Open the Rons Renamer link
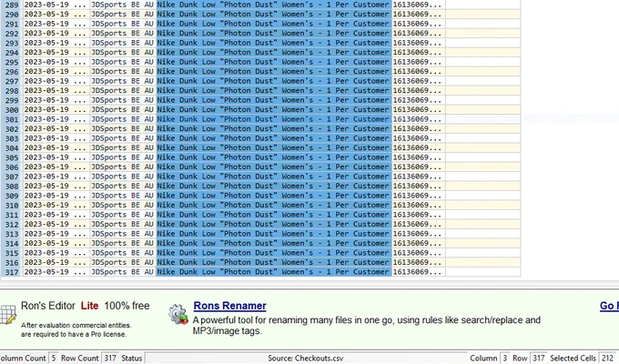The image size is (619, 364). (229, 306)
